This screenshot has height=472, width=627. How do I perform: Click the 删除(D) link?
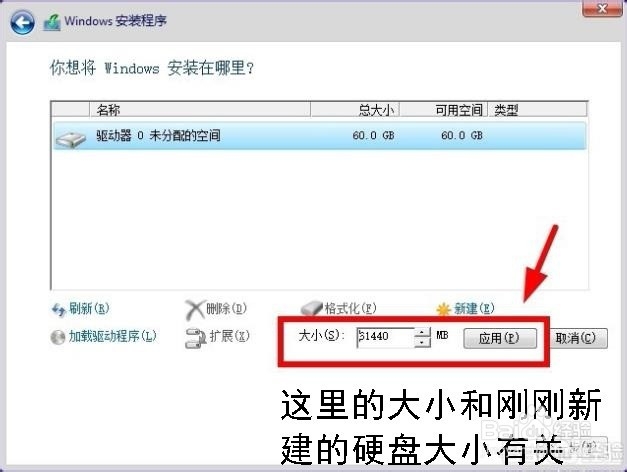click(227, 308)
